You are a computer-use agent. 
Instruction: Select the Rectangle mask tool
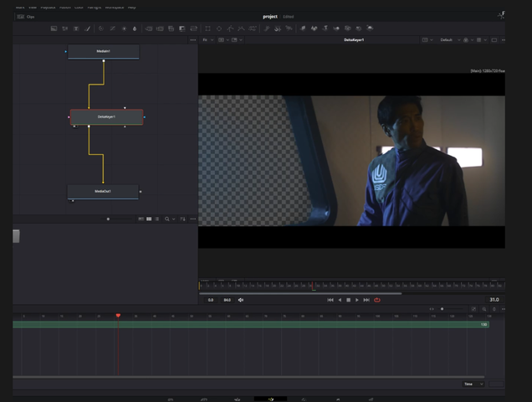point(207,28)
